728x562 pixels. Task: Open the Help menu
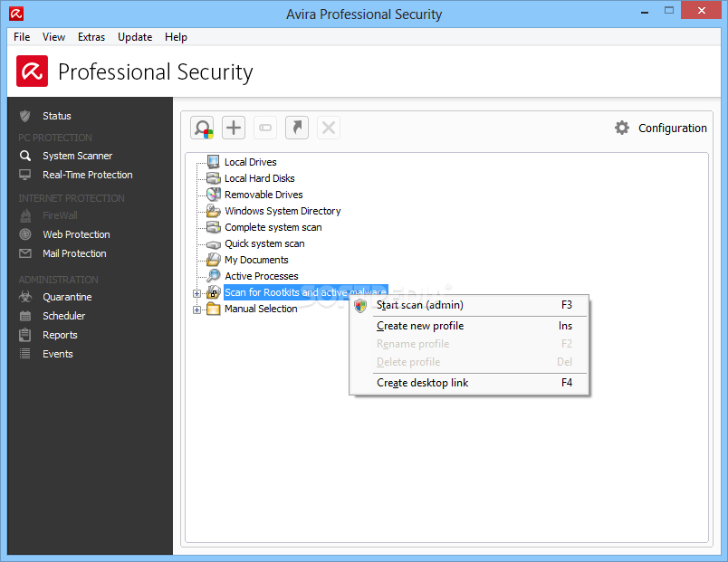[x=176, y=37]
